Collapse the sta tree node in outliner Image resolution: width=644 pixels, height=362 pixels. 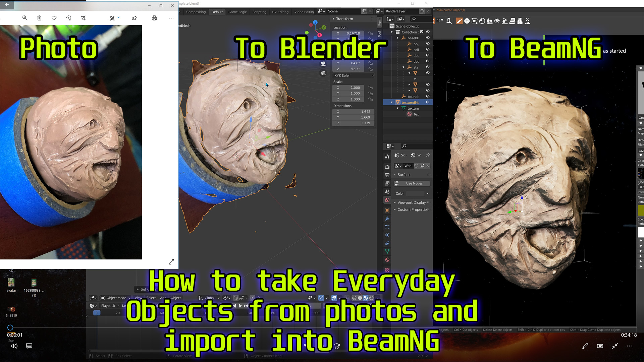pos(404,67)
